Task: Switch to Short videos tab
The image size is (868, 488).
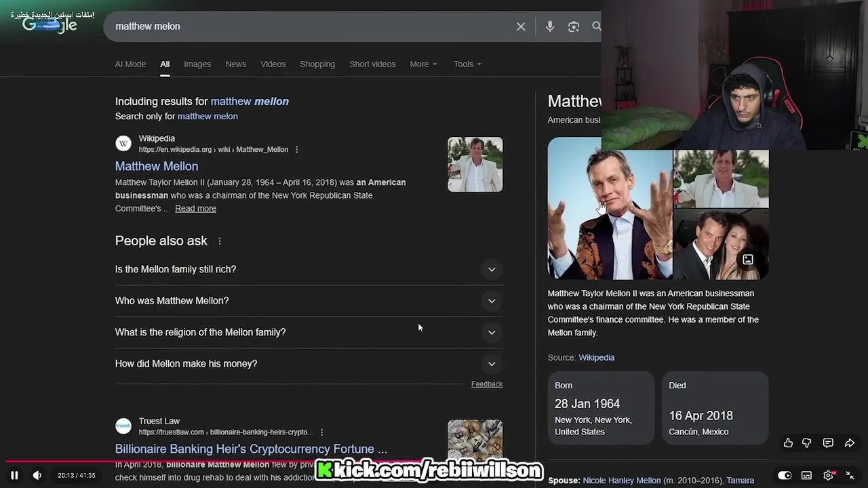Action: coord(372,64)
